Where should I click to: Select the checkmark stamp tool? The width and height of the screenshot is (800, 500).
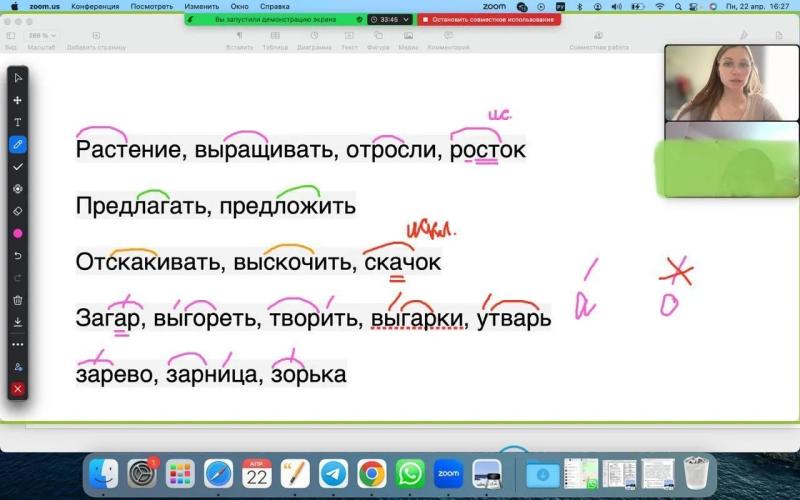pos(18,167)
